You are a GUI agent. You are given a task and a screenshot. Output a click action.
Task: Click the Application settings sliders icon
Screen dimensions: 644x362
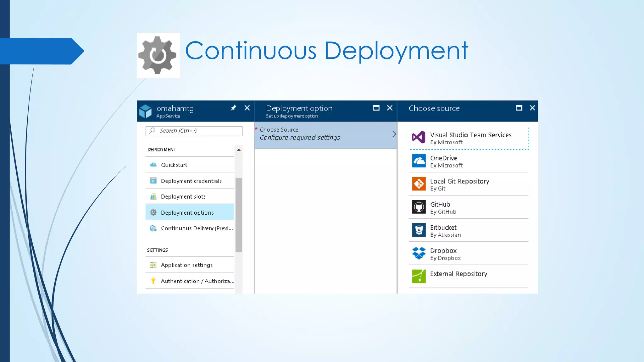coord(153,265)
